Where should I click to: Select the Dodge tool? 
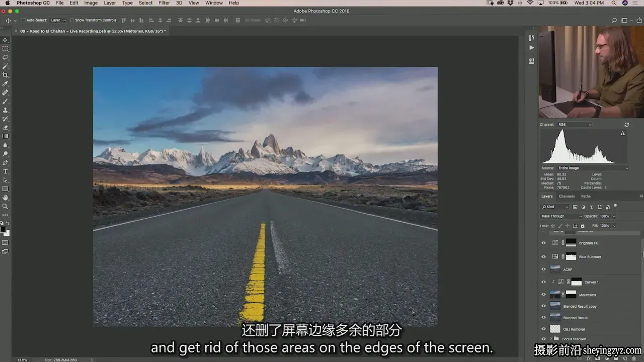[x=6, y=154]
